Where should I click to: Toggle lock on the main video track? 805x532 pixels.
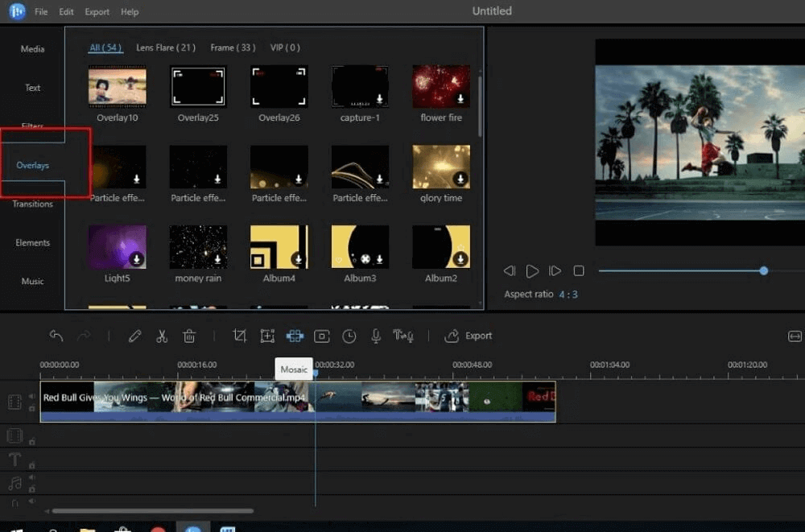(x=32, y=408)
